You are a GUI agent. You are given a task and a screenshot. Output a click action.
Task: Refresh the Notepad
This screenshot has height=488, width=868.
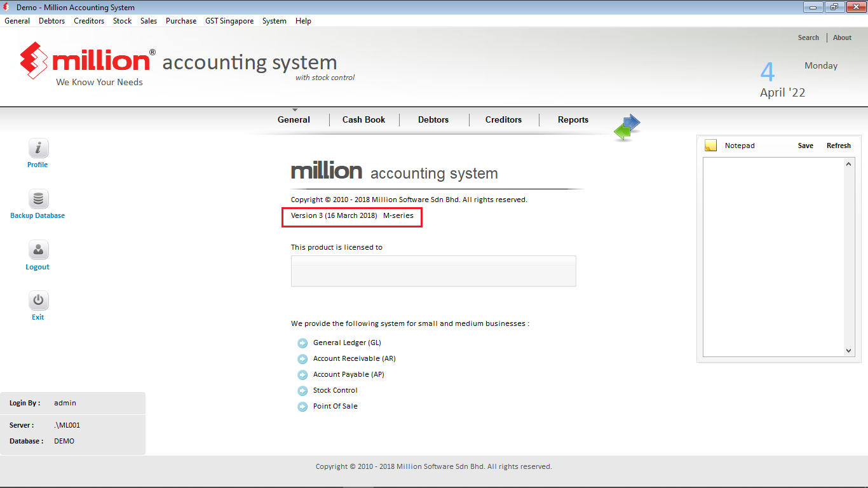(839, 146)
